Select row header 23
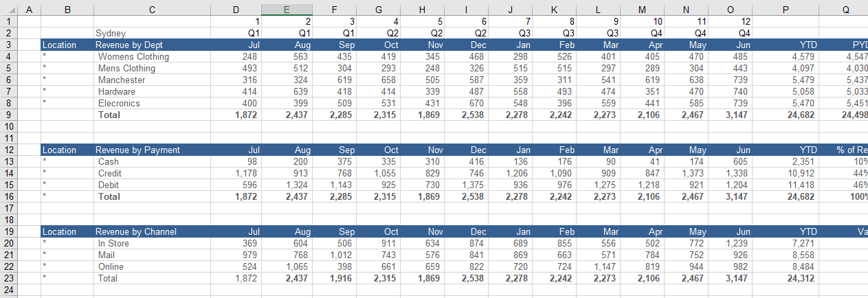Image resolution: width=868 pixels, height=298 pixels. [8, 278]
